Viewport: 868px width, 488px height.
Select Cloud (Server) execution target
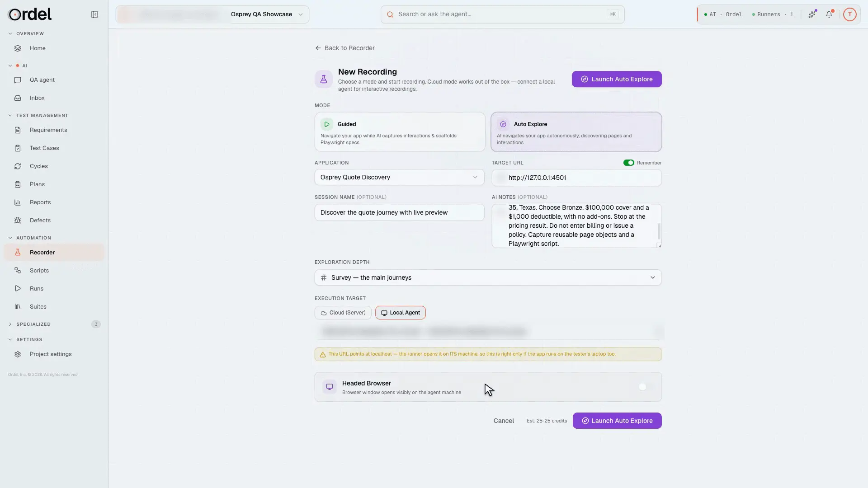(x=343, y=313)
